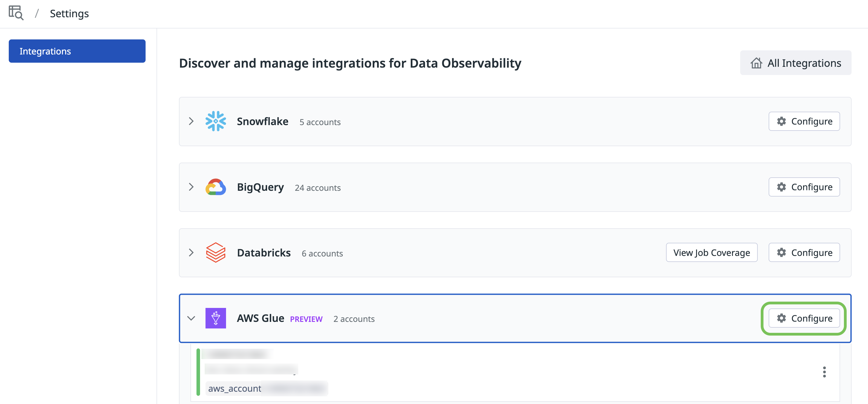Expand the BigQuery accounts list
The width and height of the screenshot is (868, 404).
[x=191, y=187]
